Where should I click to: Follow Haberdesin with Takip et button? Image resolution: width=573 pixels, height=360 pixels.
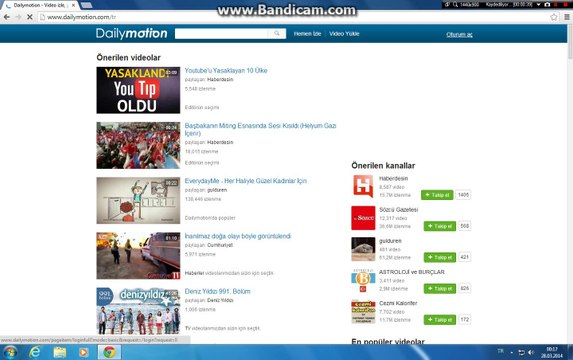pos(437,195)
